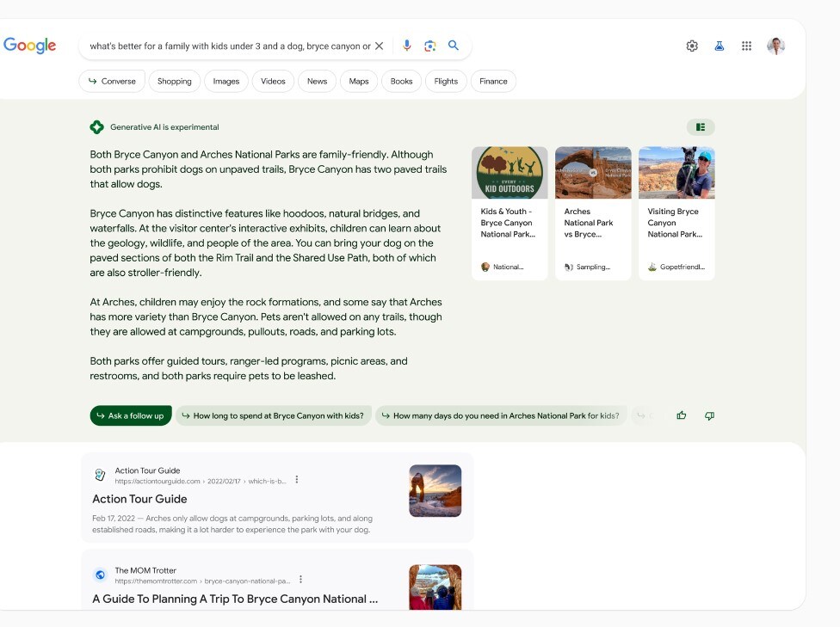Screen dimensions: 840x627
Task: Open more options for MOM Trotter result
Action: pos(300,580)
